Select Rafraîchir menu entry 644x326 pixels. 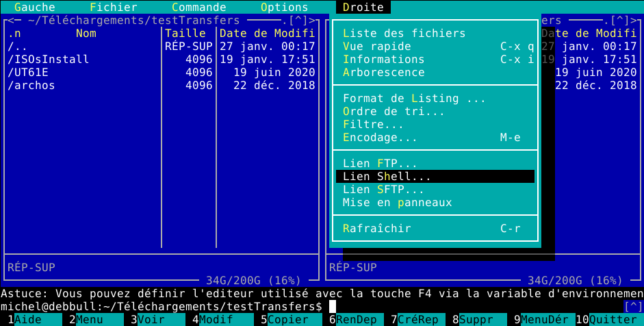(x=435, y=229)
